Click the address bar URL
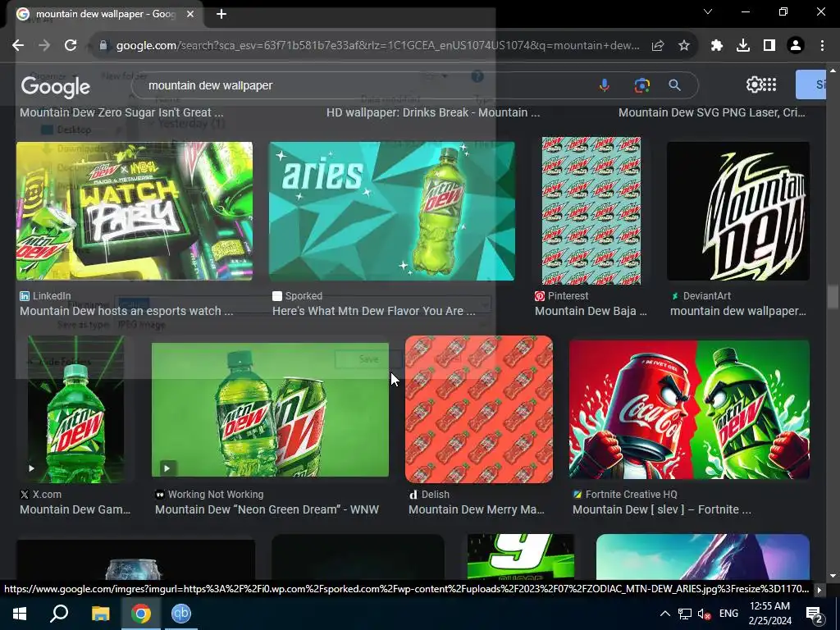 pyautogui.click(x=377, y=46)
